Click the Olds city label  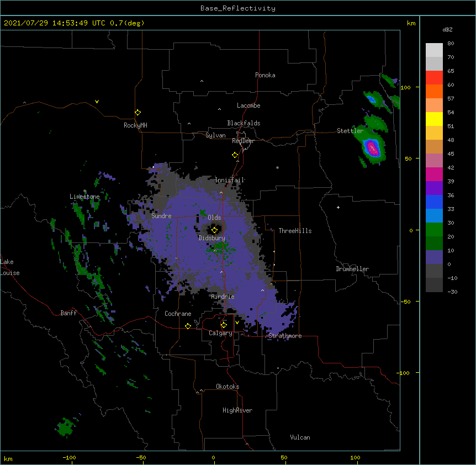click(214, 218)
